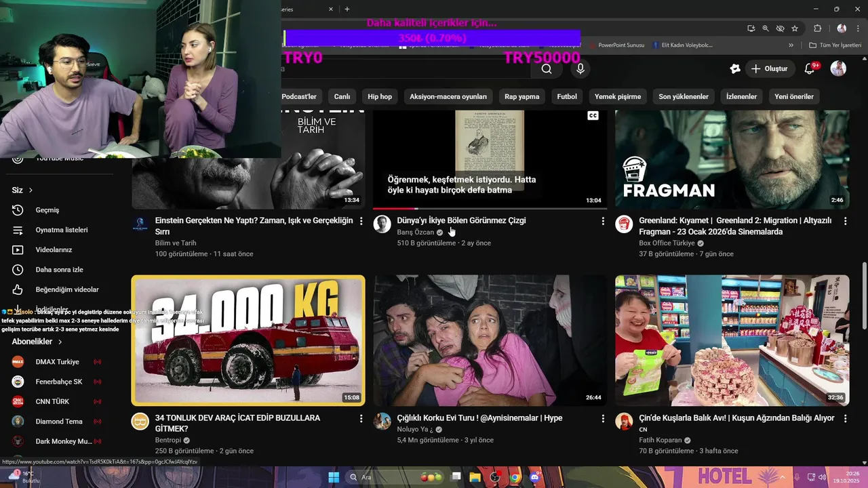The width and height of the screenshot is (868, 488).
Task: Select the Hip hop filter chip
Action: [x=380, y=97]
